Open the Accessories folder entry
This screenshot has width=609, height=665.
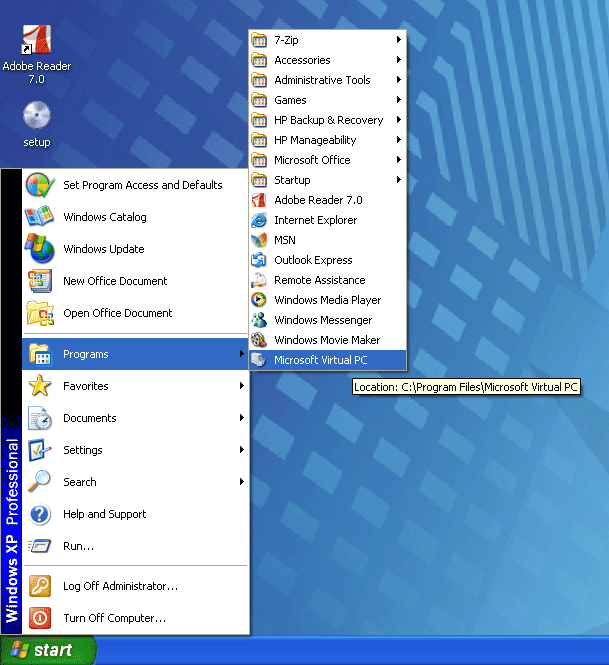[x=327, y=60]
